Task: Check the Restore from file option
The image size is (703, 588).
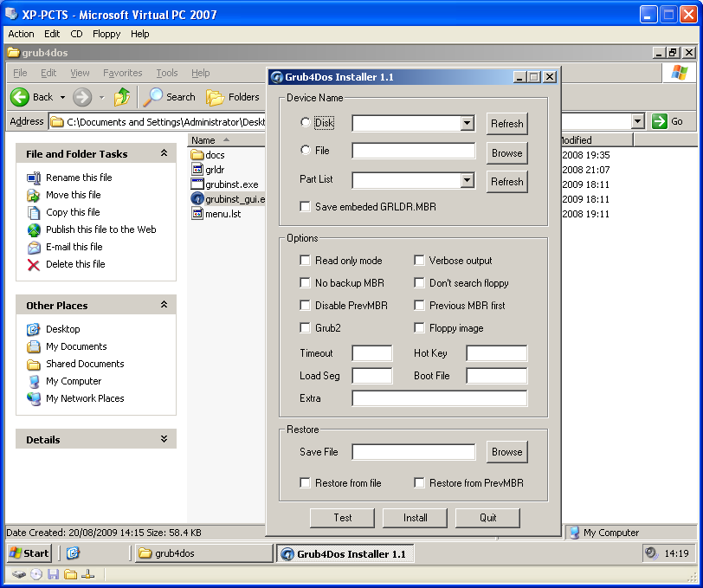Action: point(305,482)
